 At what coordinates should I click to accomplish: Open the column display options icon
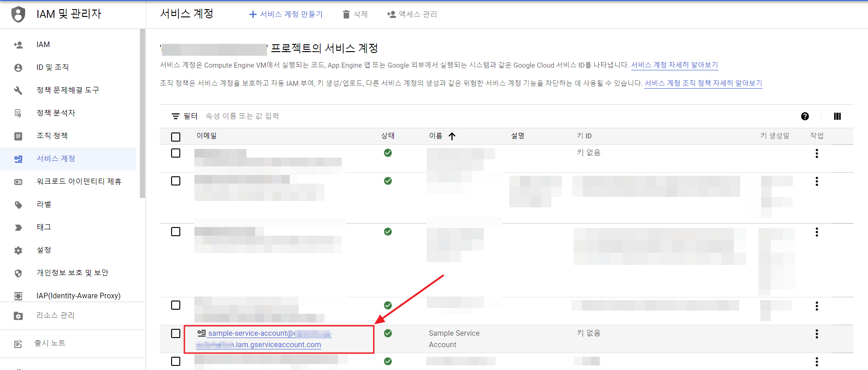(837, 116)
